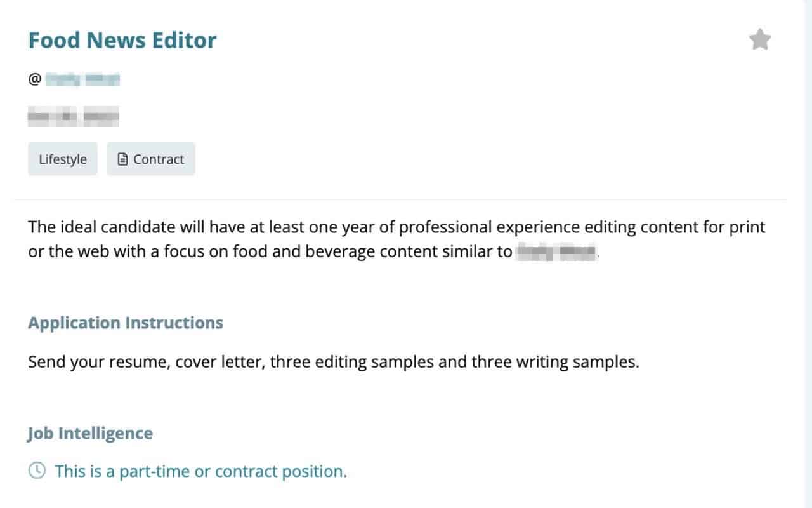Click the blurred location text under the company

point(73,116)
